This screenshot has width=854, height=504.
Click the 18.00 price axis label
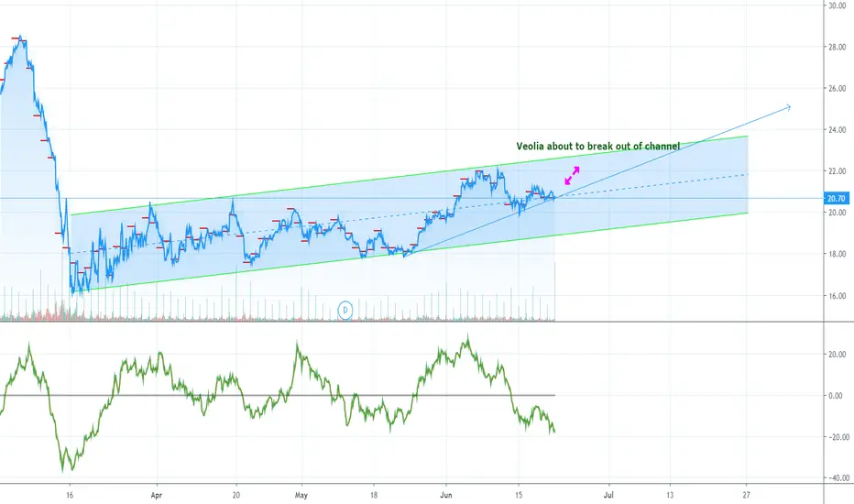click(x=838, y=254)
